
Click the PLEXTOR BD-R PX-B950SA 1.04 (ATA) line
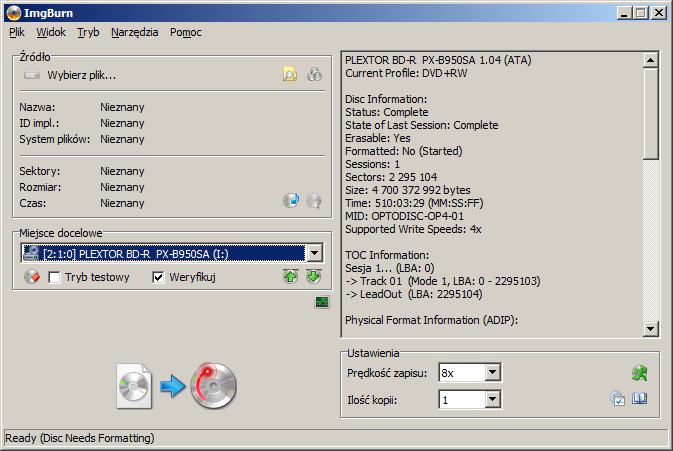pos(438,61)
